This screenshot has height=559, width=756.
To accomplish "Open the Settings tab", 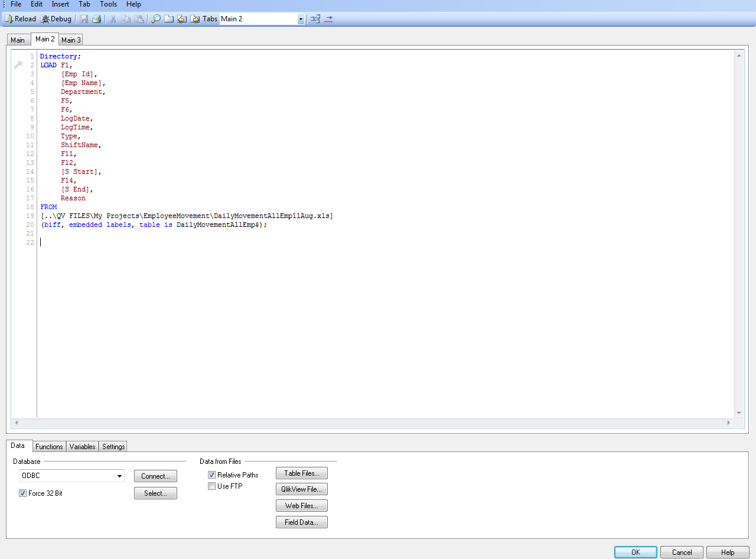I will [x=113, y=447].
